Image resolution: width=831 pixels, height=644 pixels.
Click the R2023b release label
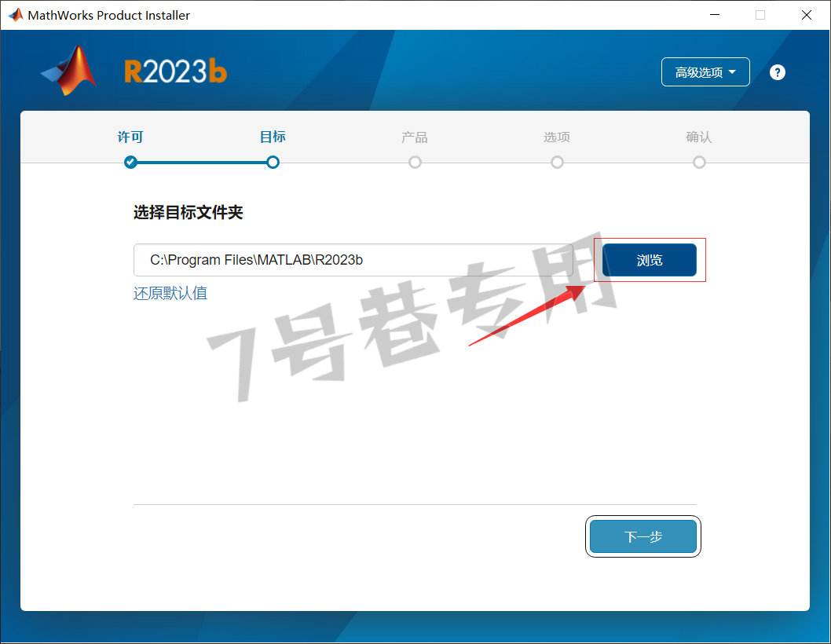click(x=175, y=71)
